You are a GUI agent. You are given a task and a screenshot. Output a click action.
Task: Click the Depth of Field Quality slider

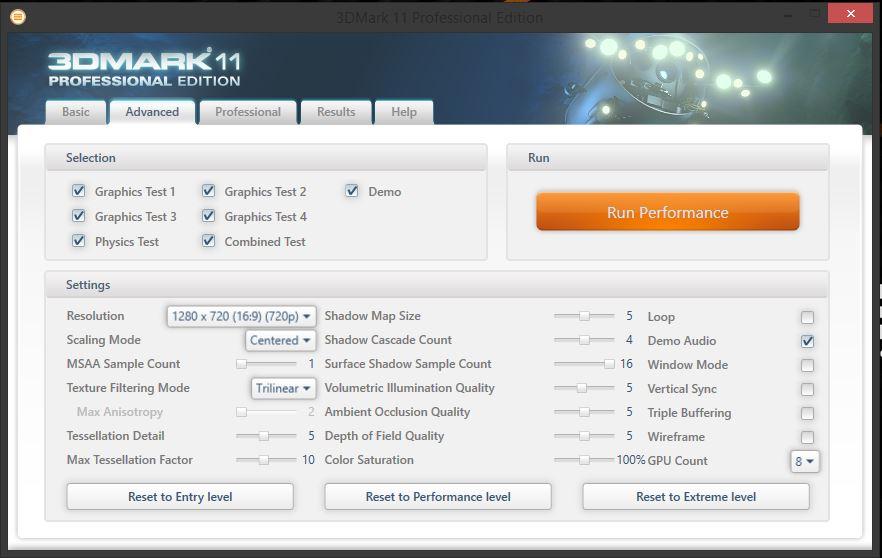pos(584,436)
